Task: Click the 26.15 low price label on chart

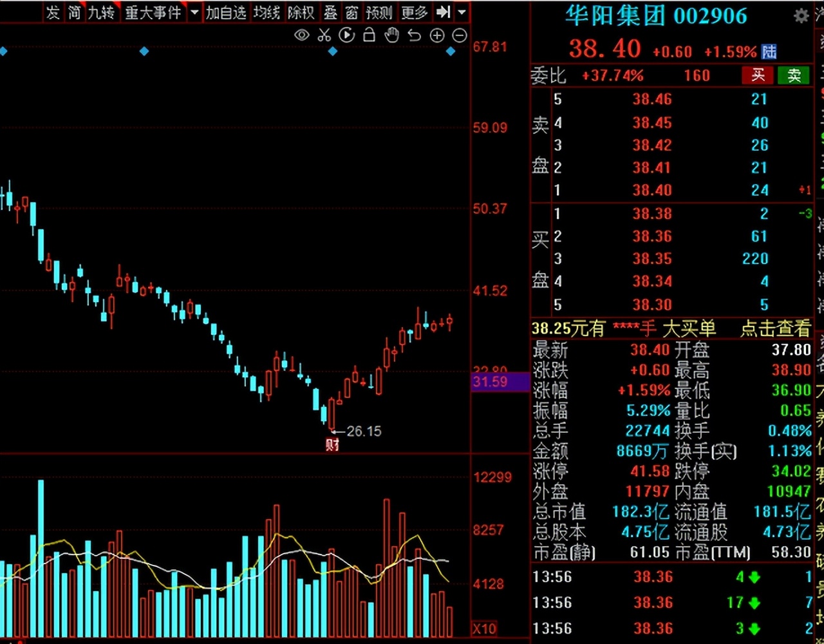Action: tap(364, 431)
